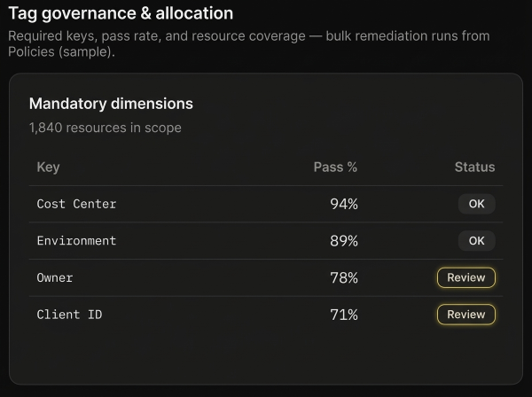Click the 78% pass rate value
532x397 pixels.
tap(343, 278)
